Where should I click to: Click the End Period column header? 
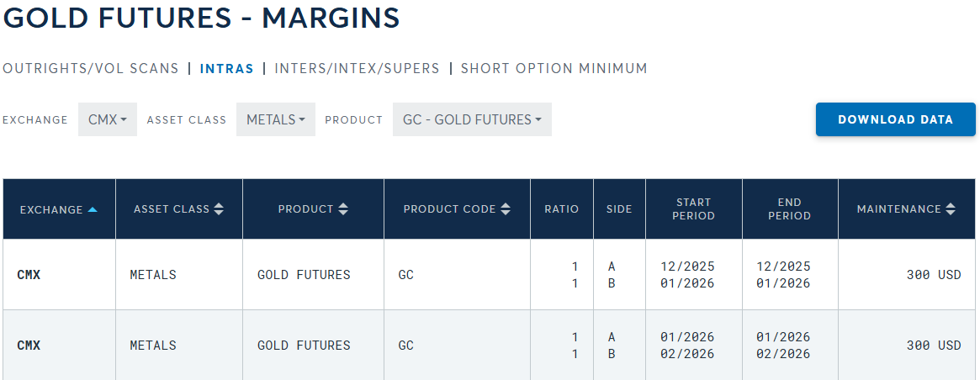pyautogui.click(x=790, y=209)
